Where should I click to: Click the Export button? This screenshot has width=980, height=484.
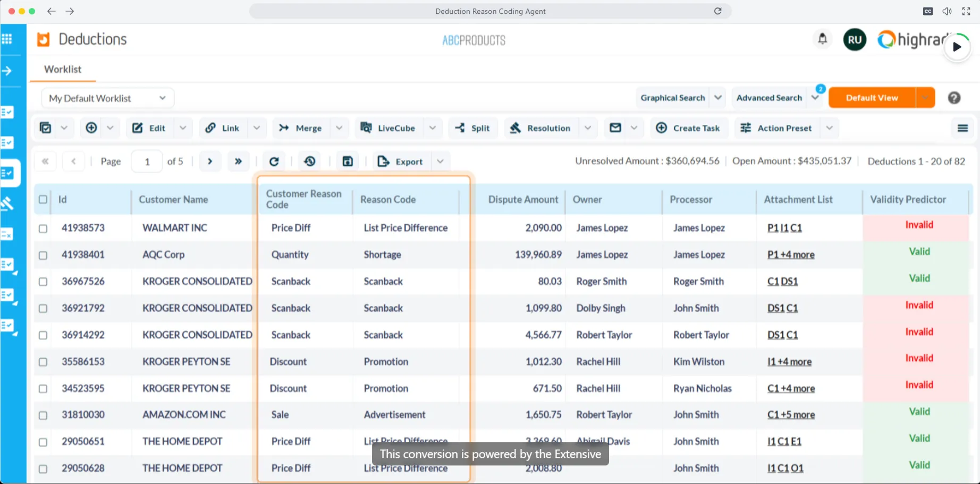401,162
